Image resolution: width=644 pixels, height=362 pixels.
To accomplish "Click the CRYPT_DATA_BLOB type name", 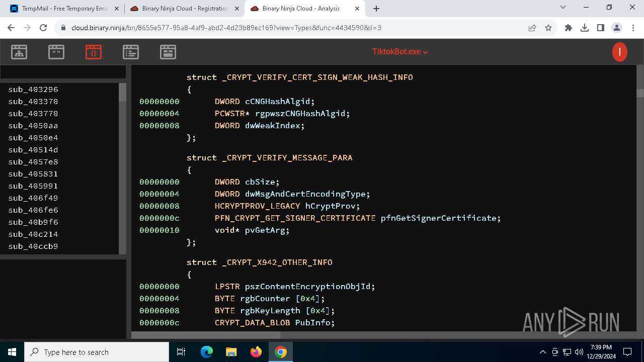I will click(253, 323).
